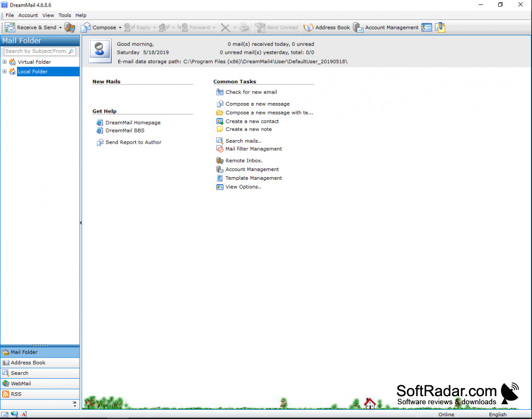Click the user avatar picture

[100, 50]
